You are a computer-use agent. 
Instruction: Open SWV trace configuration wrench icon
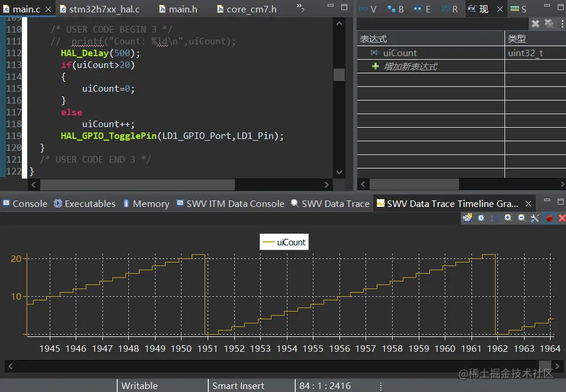(535, 218)
